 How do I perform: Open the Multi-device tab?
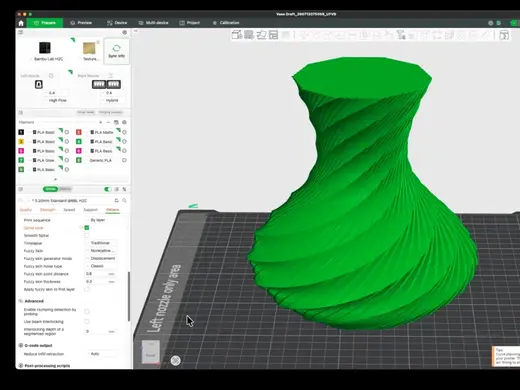pyautogui.click(x=153, y=23)
